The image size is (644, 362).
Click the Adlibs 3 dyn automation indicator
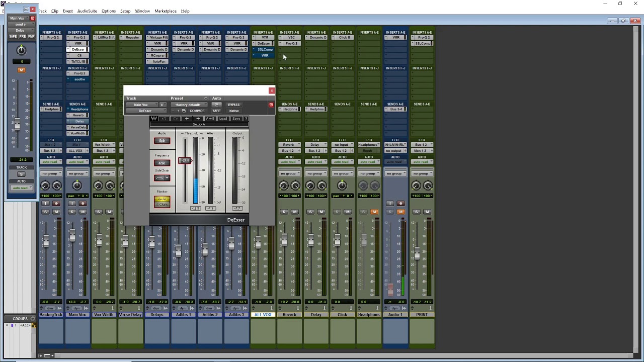point(235,308)
